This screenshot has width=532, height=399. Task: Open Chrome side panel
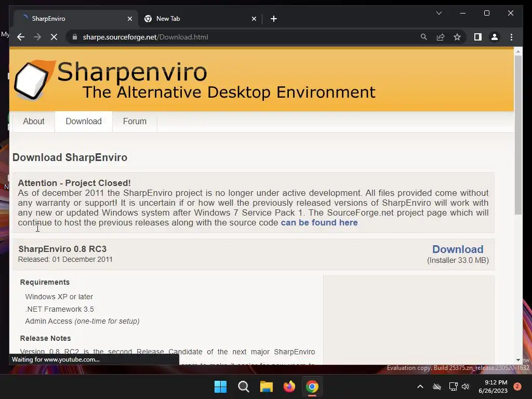point(478,37)
